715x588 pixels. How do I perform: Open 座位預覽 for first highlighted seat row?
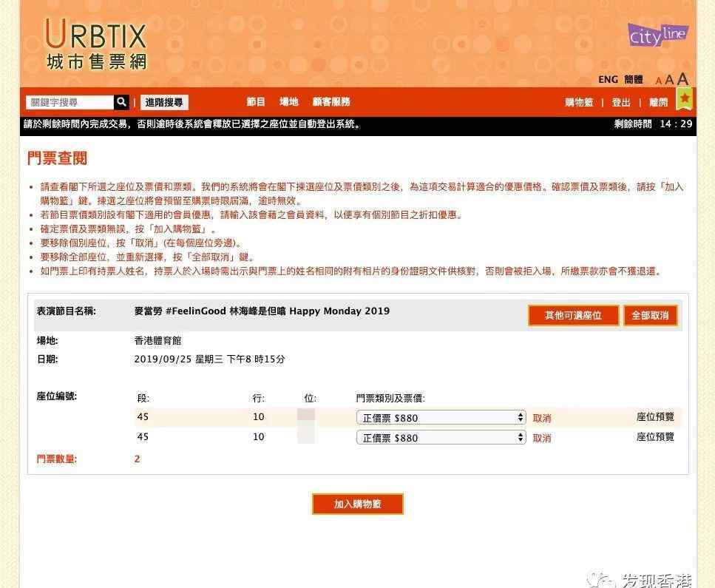pos(655,416)
